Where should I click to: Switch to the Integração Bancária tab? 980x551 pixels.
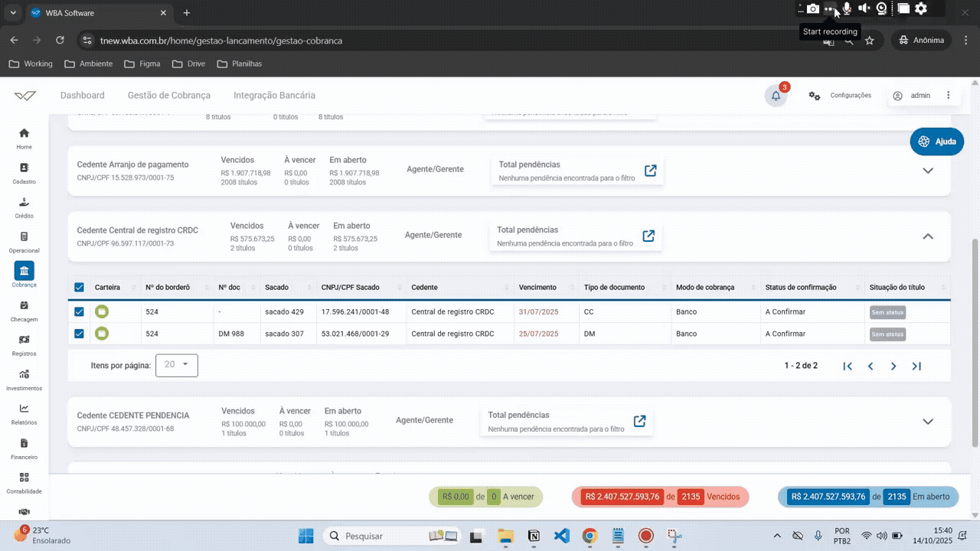[274, 96]
